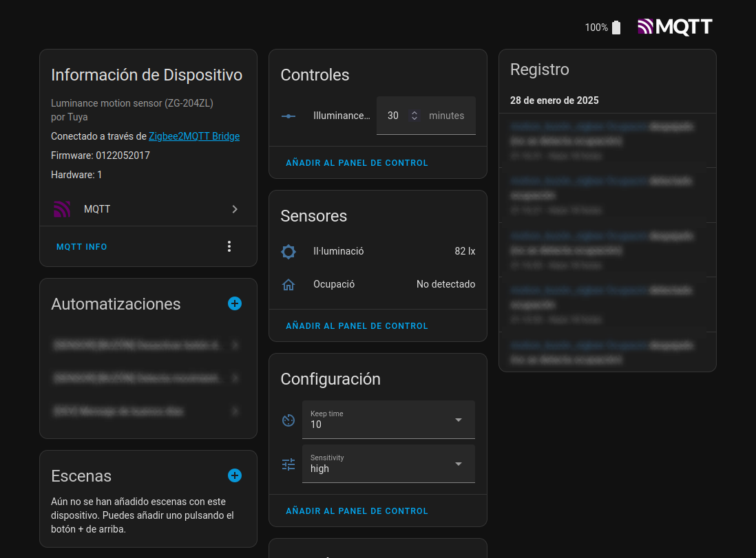Add Controles to panel de control

(357, 163)
